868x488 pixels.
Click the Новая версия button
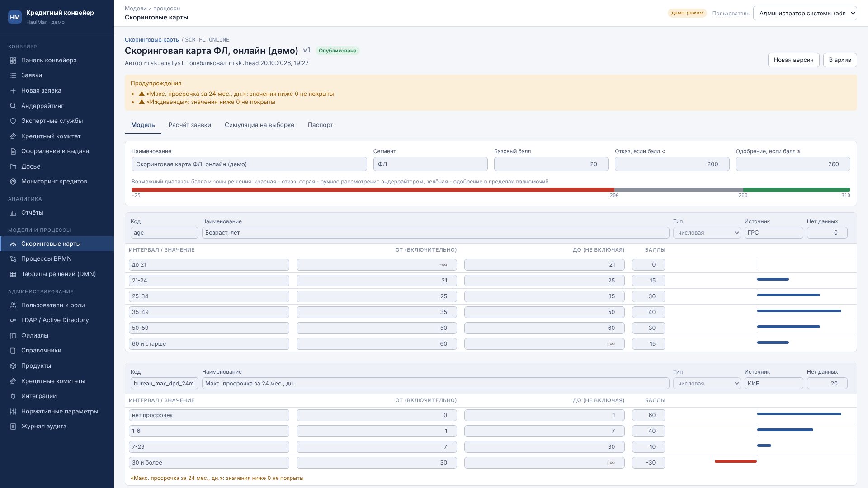pos(793,60)
